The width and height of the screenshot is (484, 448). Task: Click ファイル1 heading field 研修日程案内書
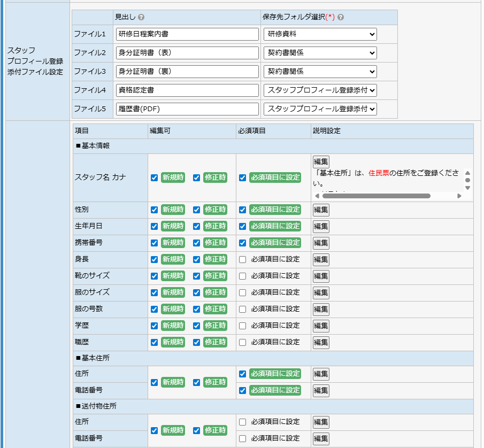click(187, 34)
